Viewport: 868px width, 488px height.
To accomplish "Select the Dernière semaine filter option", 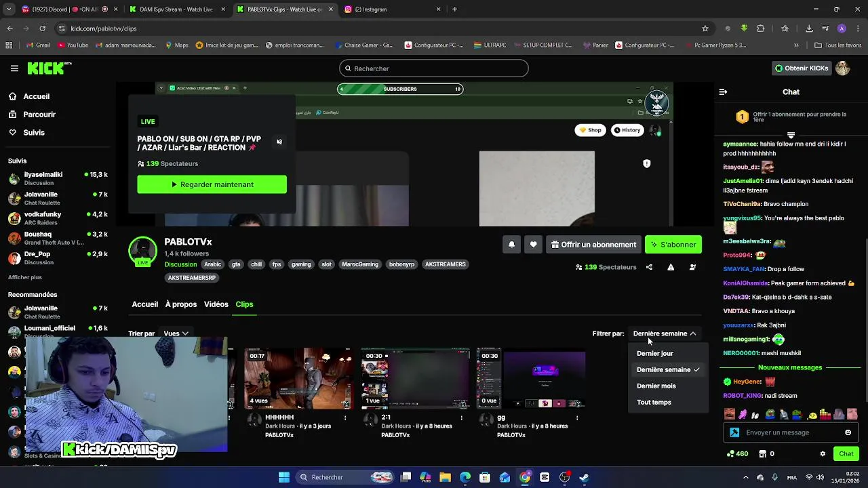I will point(668,369).
